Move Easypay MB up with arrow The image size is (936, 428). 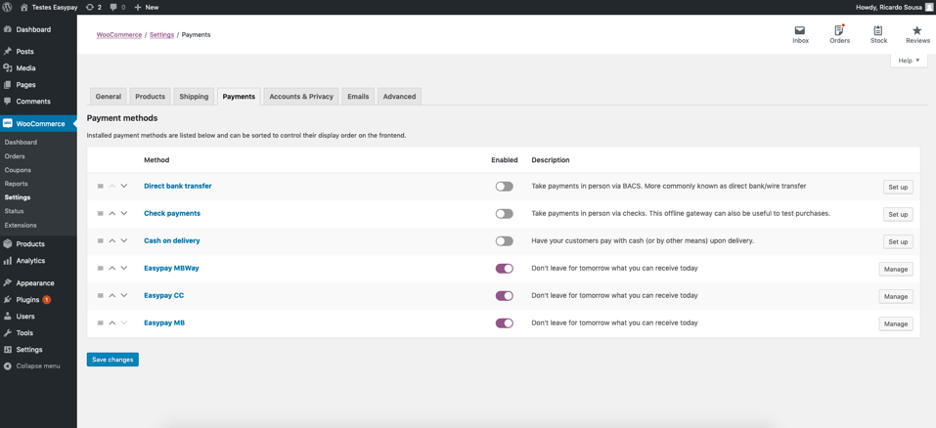112,322
